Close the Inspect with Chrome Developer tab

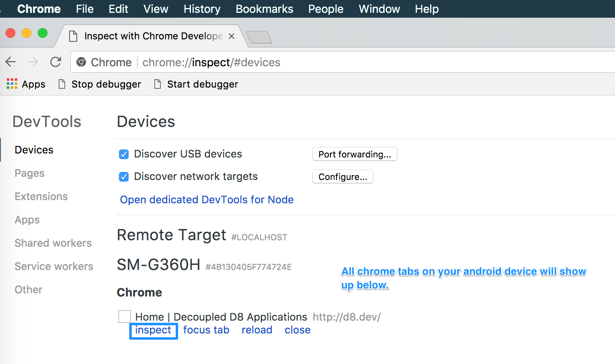point(232,36)
